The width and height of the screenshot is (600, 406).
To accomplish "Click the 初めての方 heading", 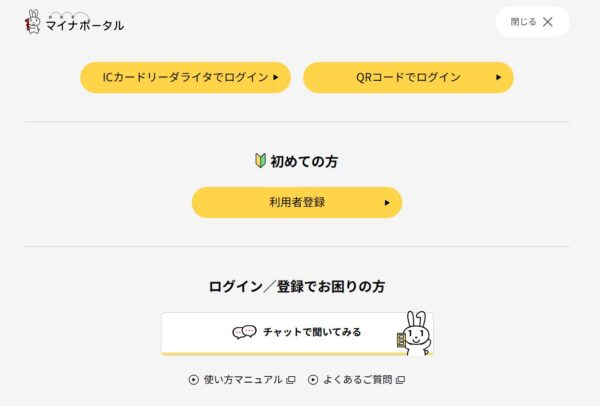I will (x=304, y=161).
